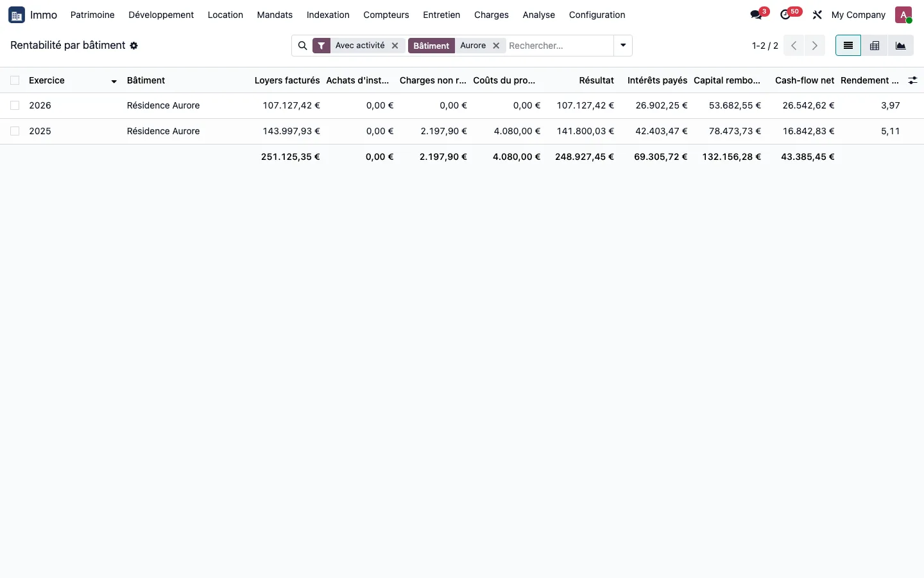The image size is (924, 578).
Task: Open the Charges menu
Action: (492, 15)
